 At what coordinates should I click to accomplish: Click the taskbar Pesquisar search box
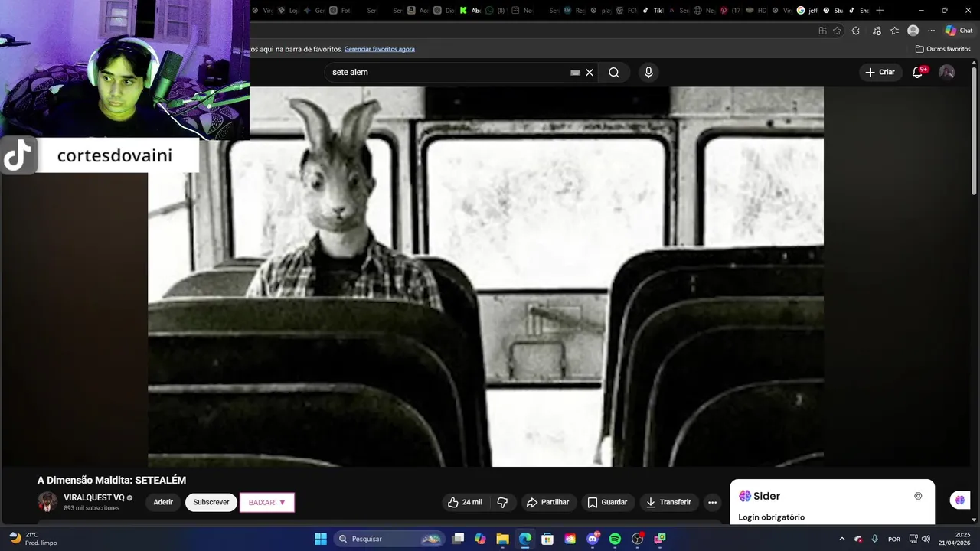coord(389,539)
